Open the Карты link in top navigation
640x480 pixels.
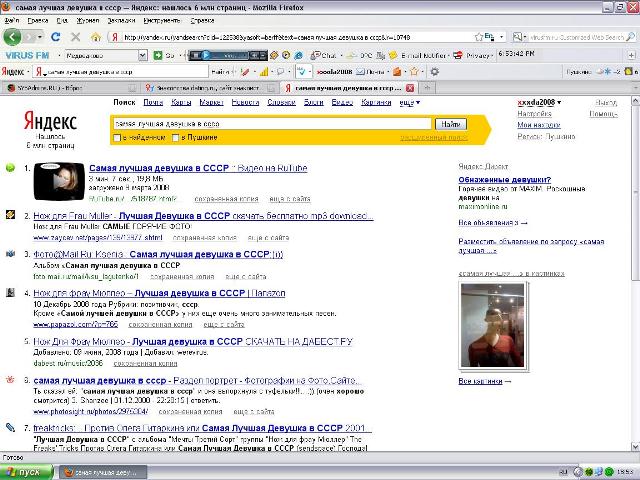pyautogui.click(x=181, y=102)
